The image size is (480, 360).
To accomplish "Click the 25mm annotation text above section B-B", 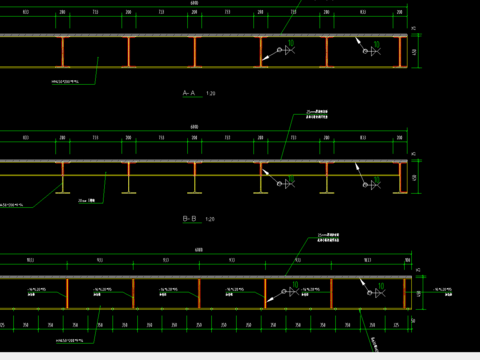I will pos(317,114).
